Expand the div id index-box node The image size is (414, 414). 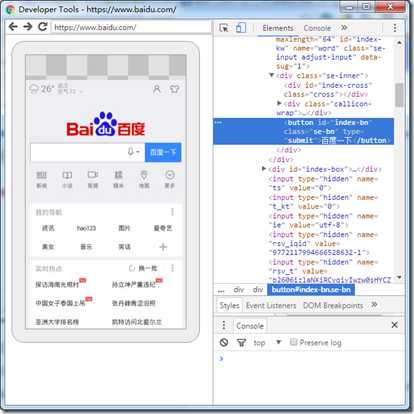click(264, 169)
